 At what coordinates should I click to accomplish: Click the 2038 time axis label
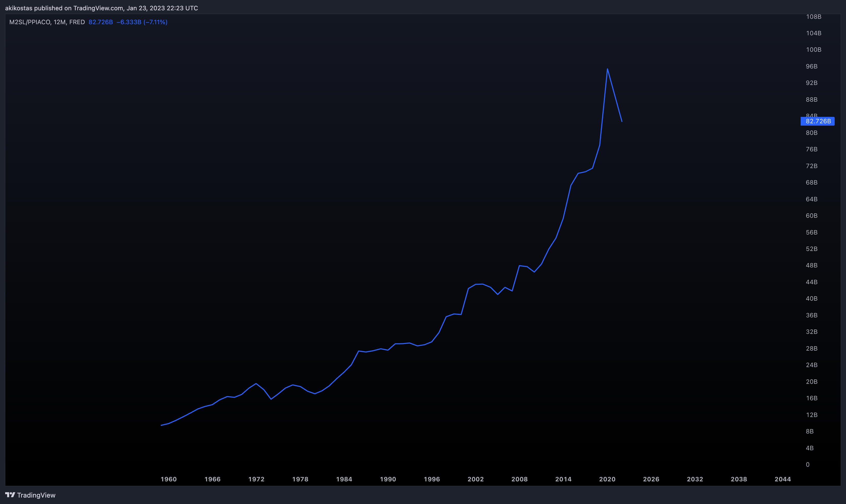pos(739,479)
